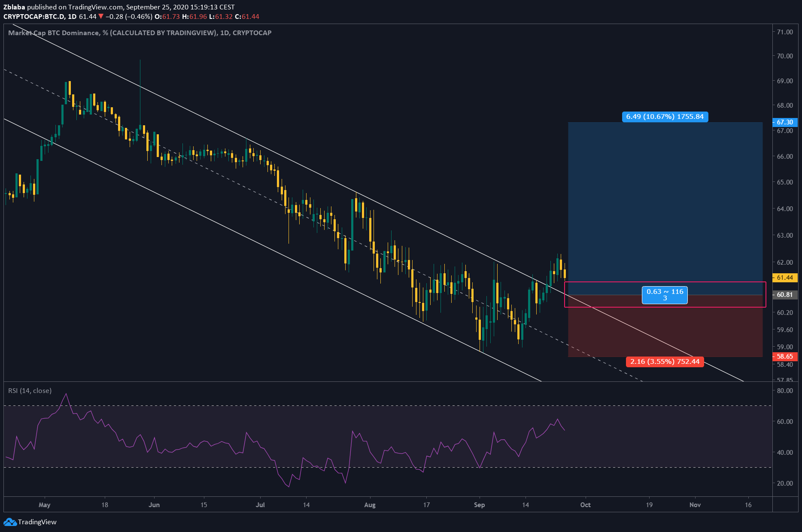The height and width of the screenshot is (532, 802).
Task: Click the May date axis label
Action: pos(45,505)
